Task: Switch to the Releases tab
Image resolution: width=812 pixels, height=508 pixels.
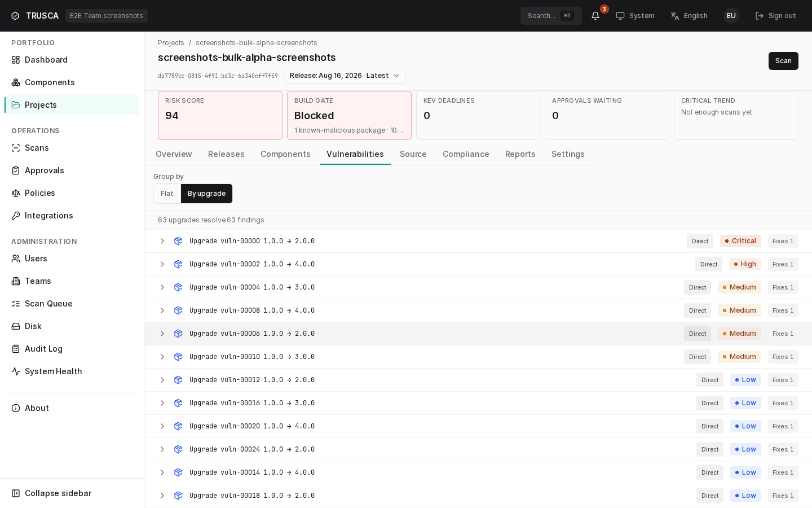Action: click(x=226, y=154)
